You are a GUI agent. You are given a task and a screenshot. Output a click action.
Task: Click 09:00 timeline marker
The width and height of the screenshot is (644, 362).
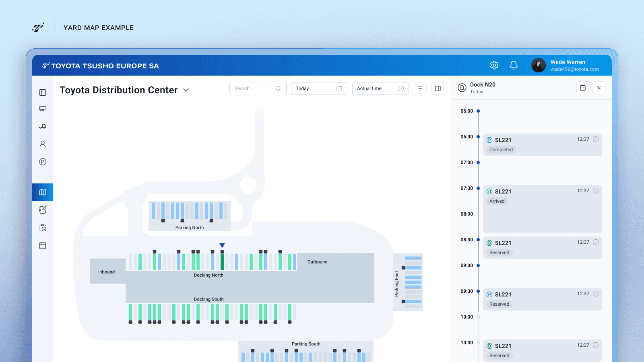click(x=478, y=265)
